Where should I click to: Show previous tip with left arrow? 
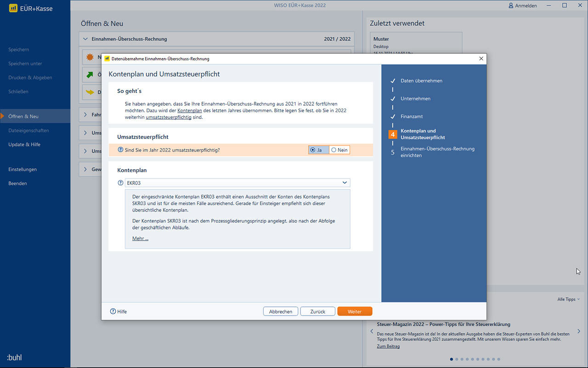point(372,331)
